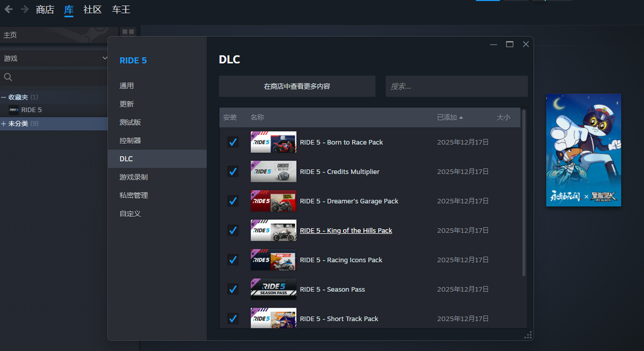Click the Season Pass DLC thumbnail
The width and height of the screenshot is (644, 351).
[273, 290]
